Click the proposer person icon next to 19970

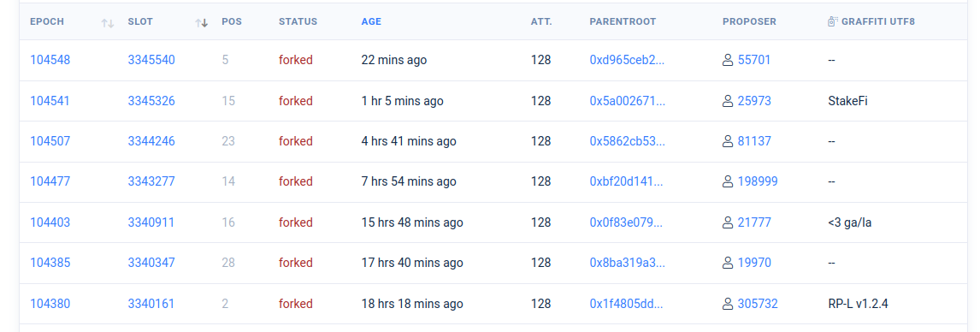(728, 264)
